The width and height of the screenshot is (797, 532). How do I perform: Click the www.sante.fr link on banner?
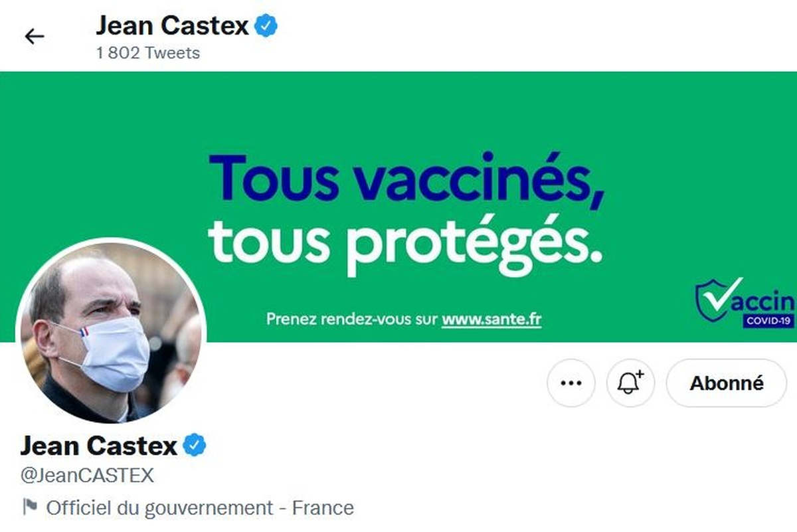coord(491,319)
